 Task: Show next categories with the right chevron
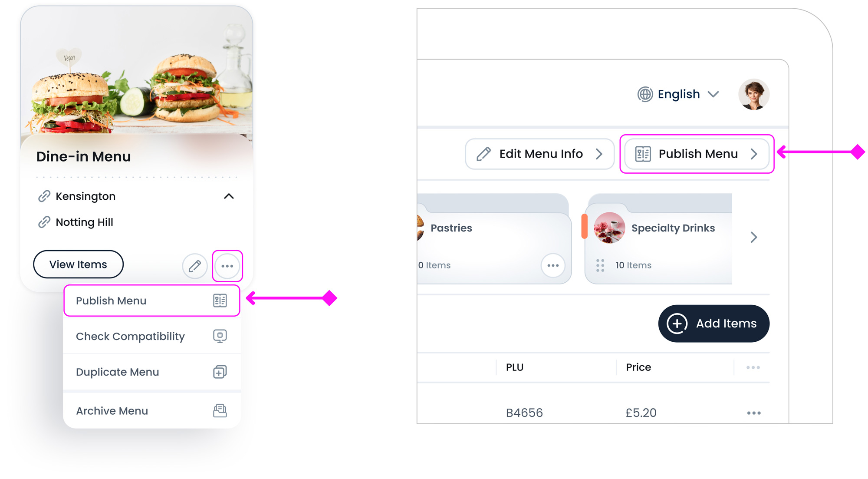pyautogui.click(x=754, y=237)
